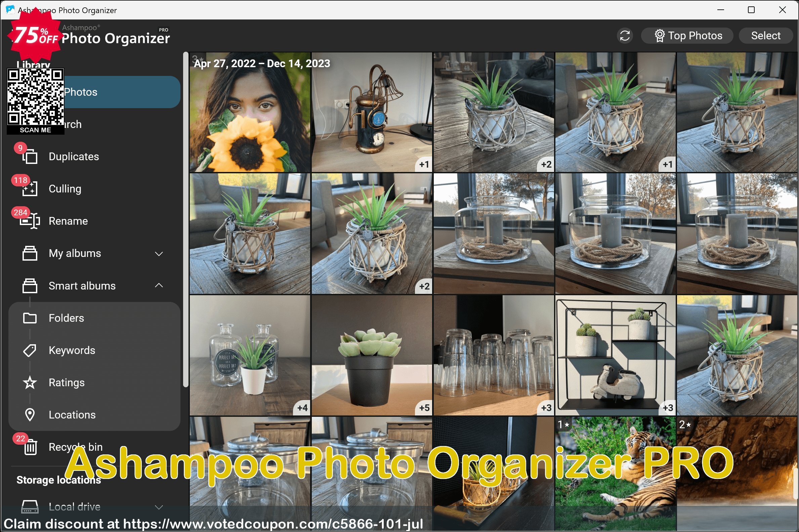Click the Culling label
This screenshot has height=532, width=799.
65,189
